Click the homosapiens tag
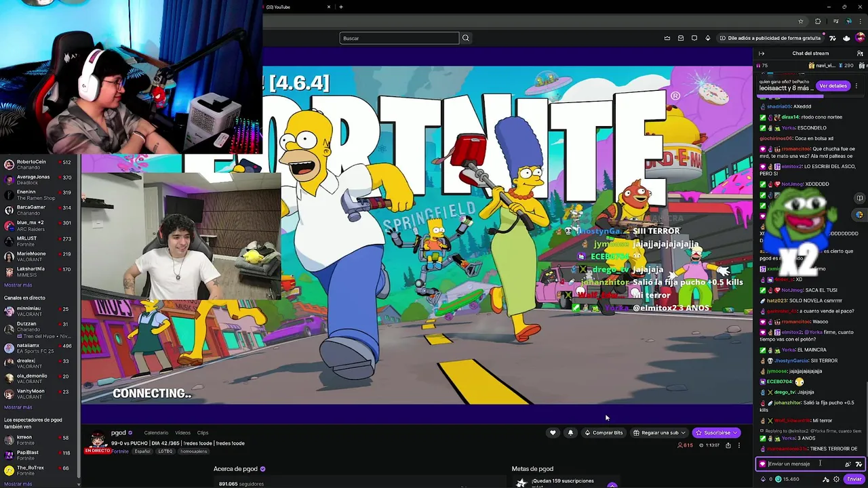The width and height of the screenshot is (868, 488). pyautogui.click(x=193, y=451)
